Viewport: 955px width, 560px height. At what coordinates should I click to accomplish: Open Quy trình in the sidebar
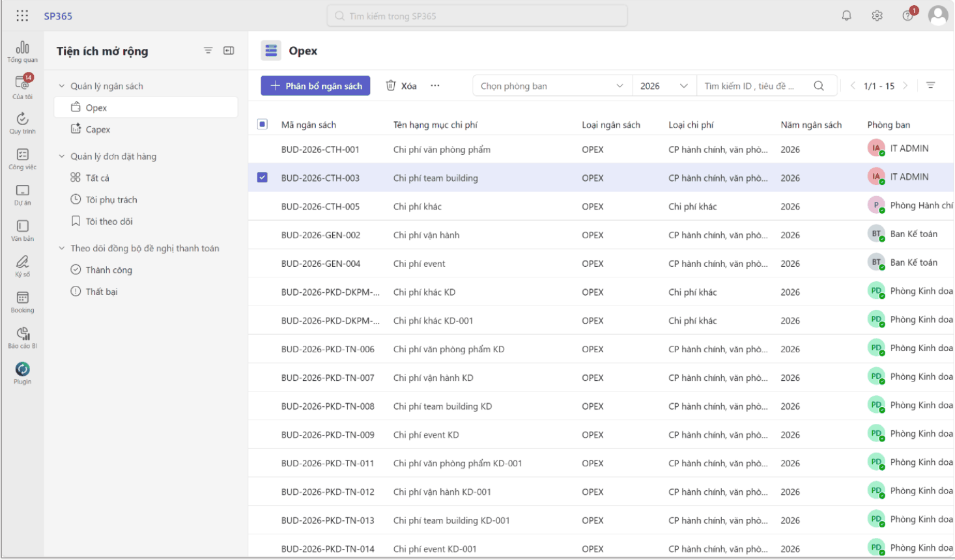(23, 123)
